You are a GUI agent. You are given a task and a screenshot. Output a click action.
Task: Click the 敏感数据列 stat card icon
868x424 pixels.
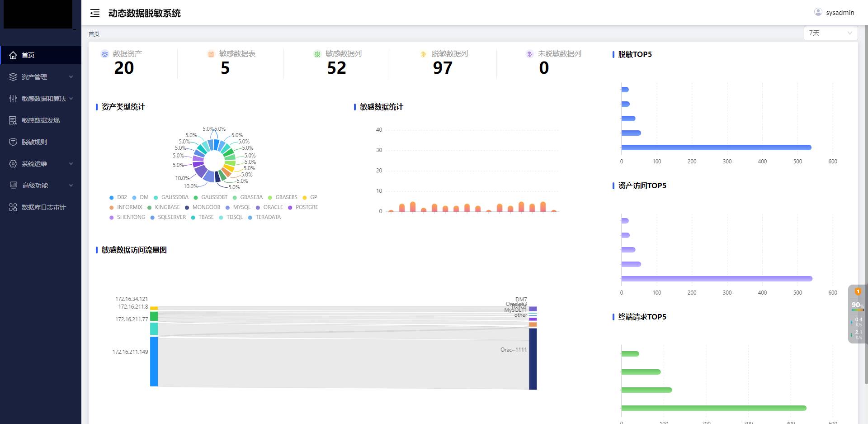[x=317, y=54]
